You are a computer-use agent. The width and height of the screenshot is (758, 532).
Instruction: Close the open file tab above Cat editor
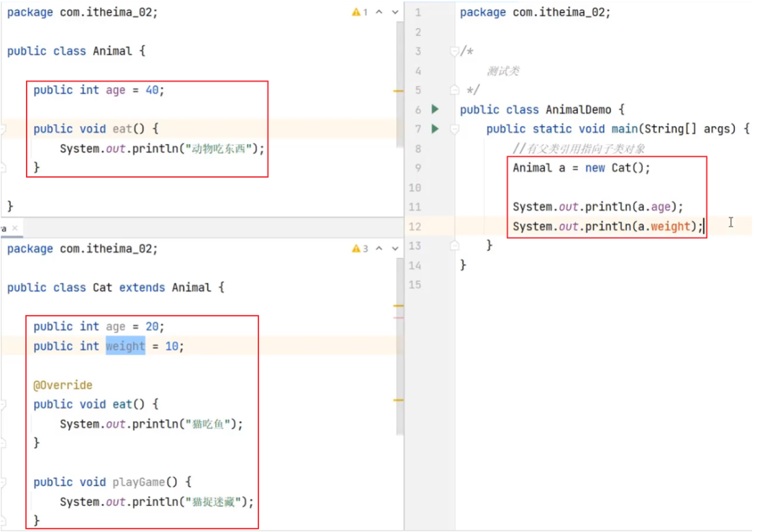(x=15, y=228)
